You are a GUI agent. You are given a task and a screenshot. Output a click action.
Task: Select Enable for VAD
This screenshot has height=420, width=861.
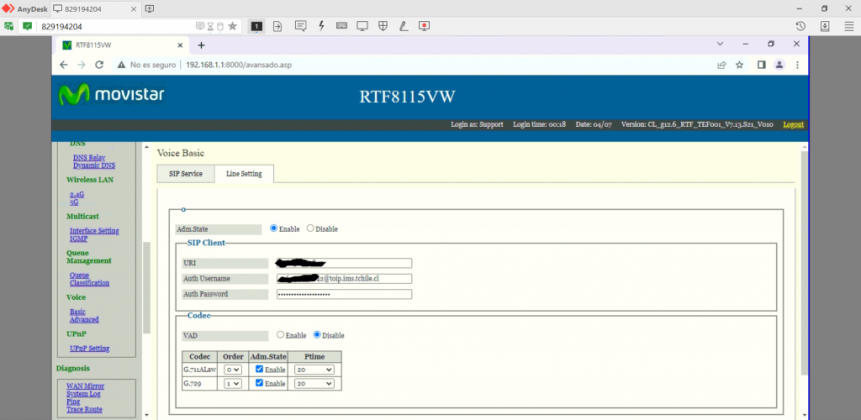280,335
